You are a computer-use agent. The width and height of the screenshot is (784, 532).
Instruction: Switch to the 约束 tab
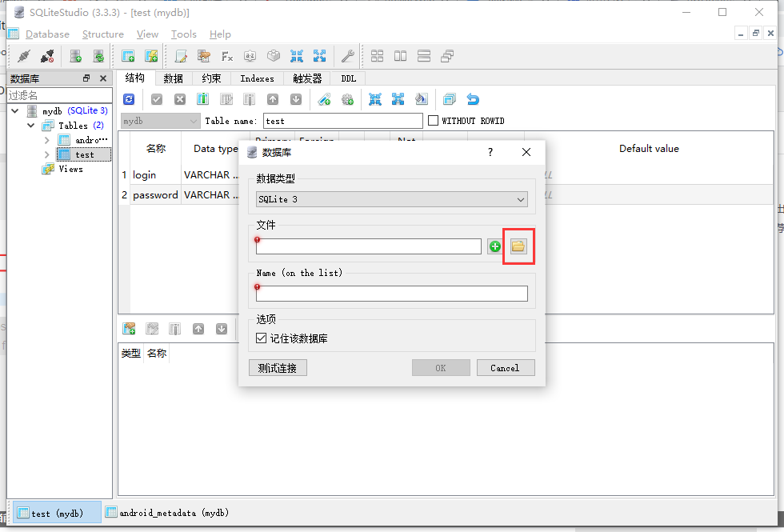coord(211,78)
